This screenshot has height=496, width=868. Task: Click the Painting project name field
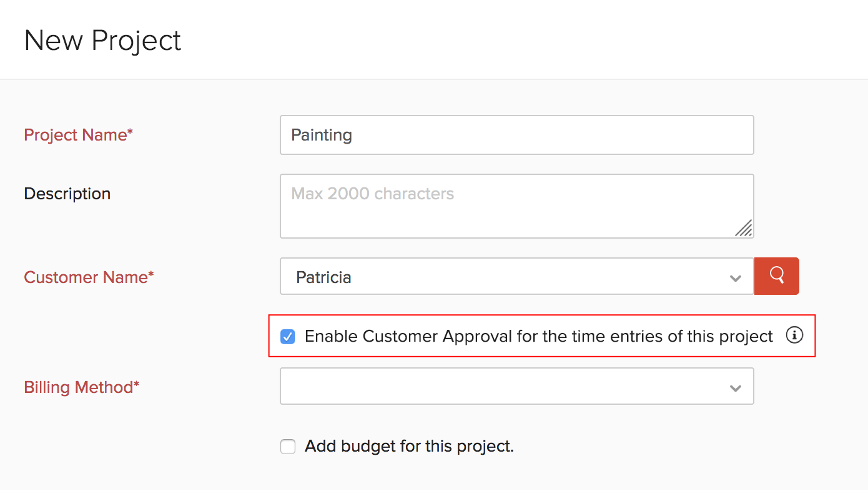516,134
